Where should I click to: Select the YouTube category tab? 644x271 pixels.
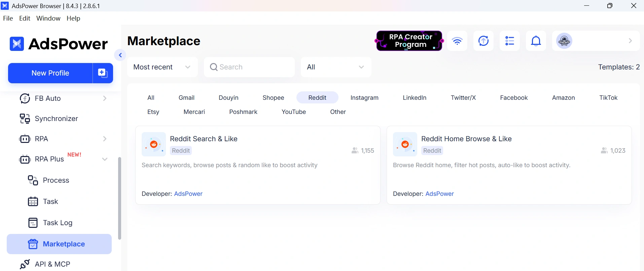pyautogui.click(x=294, y=112)
